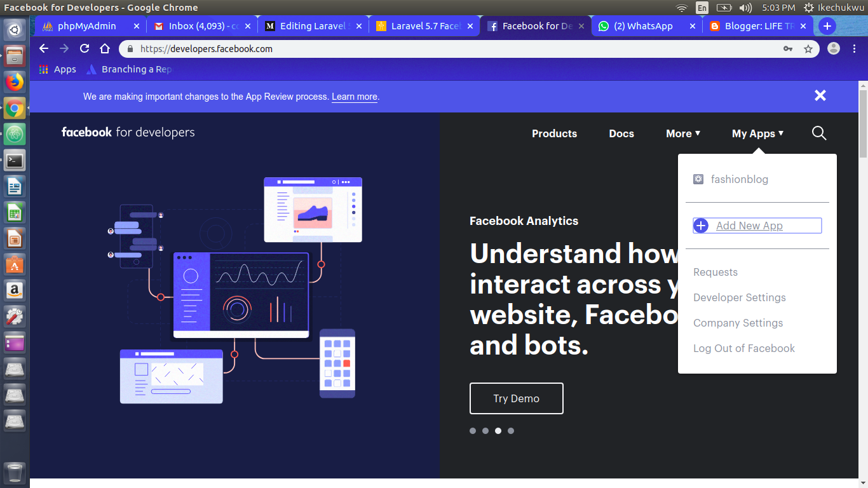Open the clock showing 5:03 PM
This screenshot has width=868, height=488.
778,8
